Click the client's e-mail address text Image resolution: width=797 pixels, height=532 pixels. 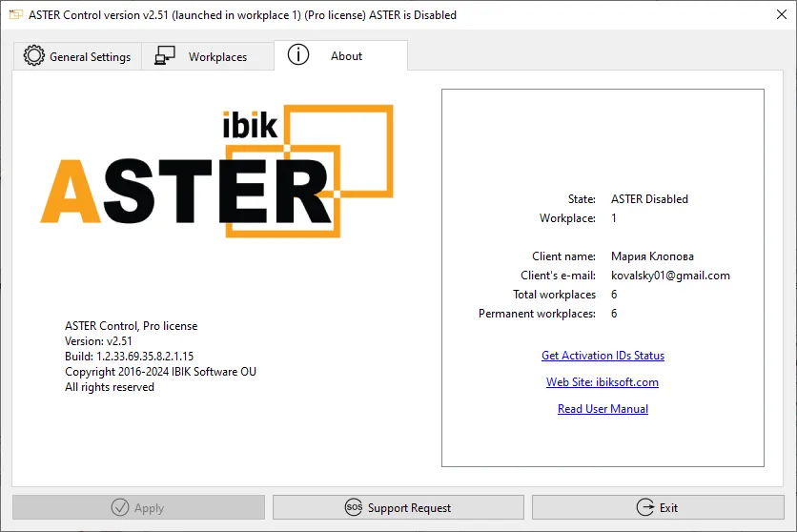[x=670, y=276]
